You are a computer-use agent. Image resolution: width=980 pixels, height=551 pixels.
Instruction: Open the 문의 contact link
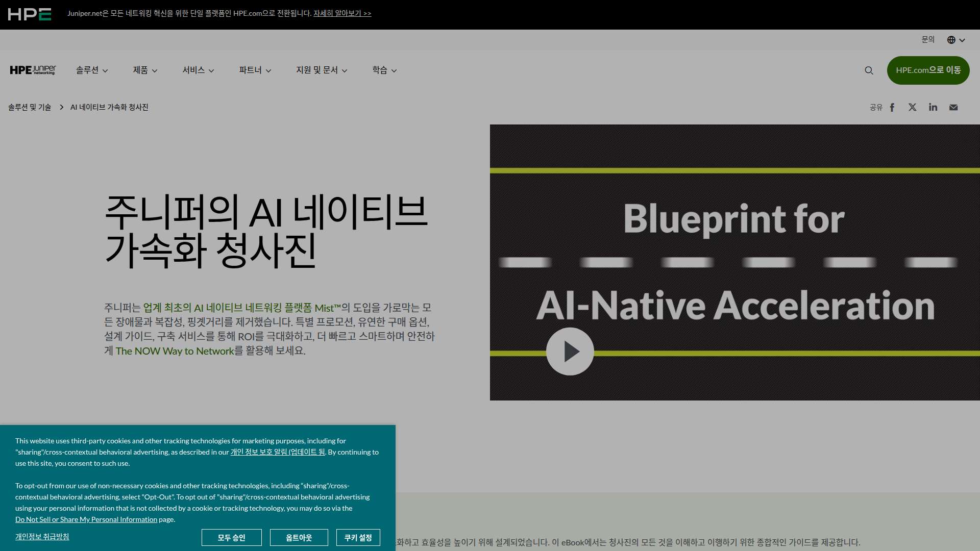tap(928, 39)
